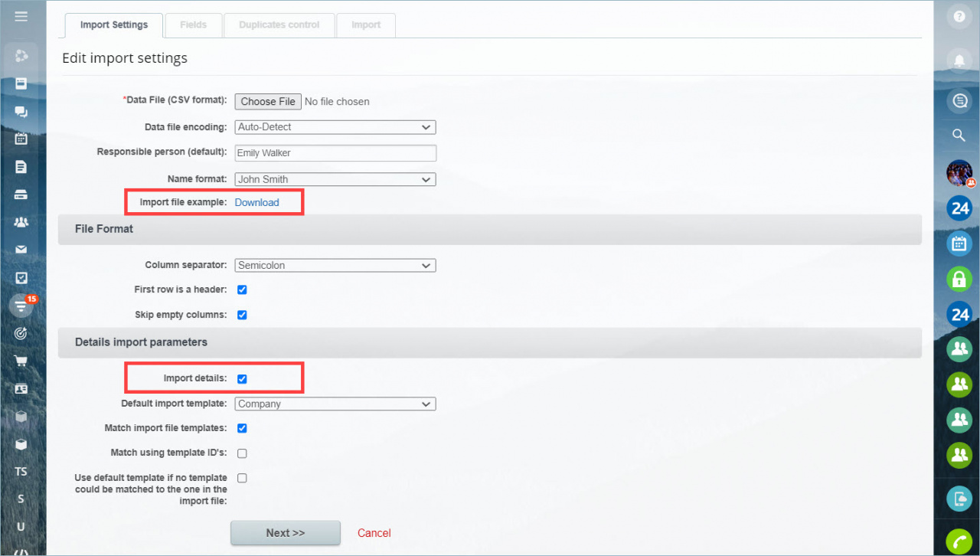Open the Column separator dropdown

(x=335, y=266)
